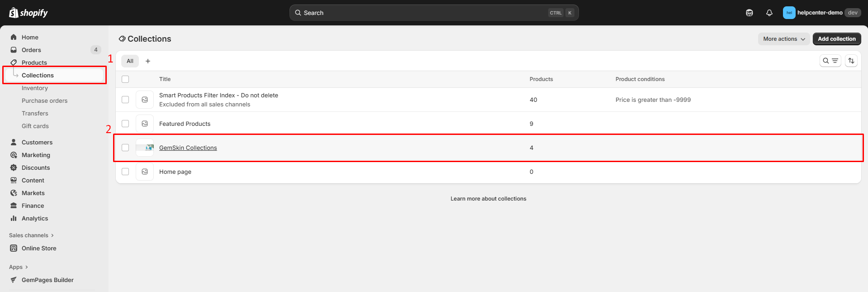Toggle the select-all collections checkbox
868x292 pixels.
pos(125,79)
